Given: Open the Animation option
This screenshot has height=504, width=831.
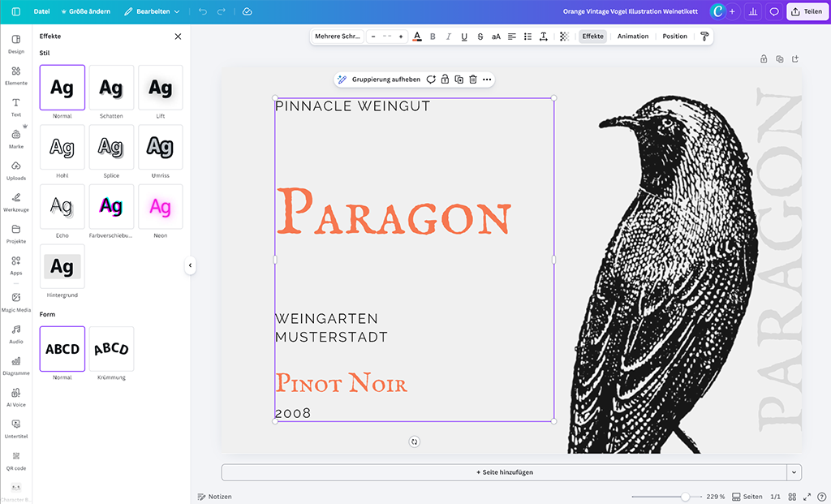Looking at the screenshot, I should 633,36.
